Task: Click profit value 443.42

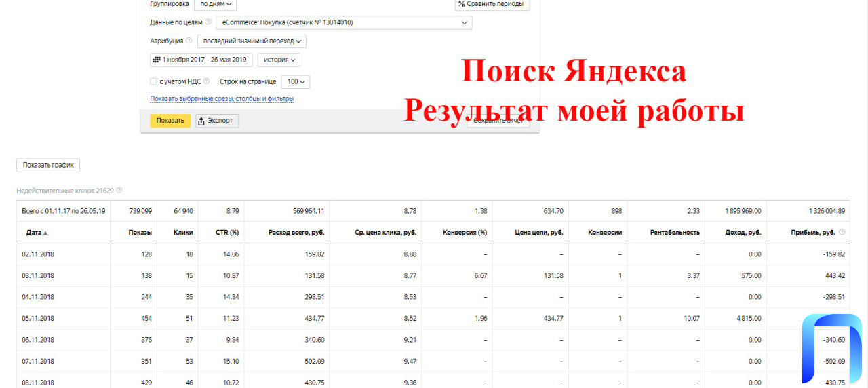Action: tap(834, 275)
